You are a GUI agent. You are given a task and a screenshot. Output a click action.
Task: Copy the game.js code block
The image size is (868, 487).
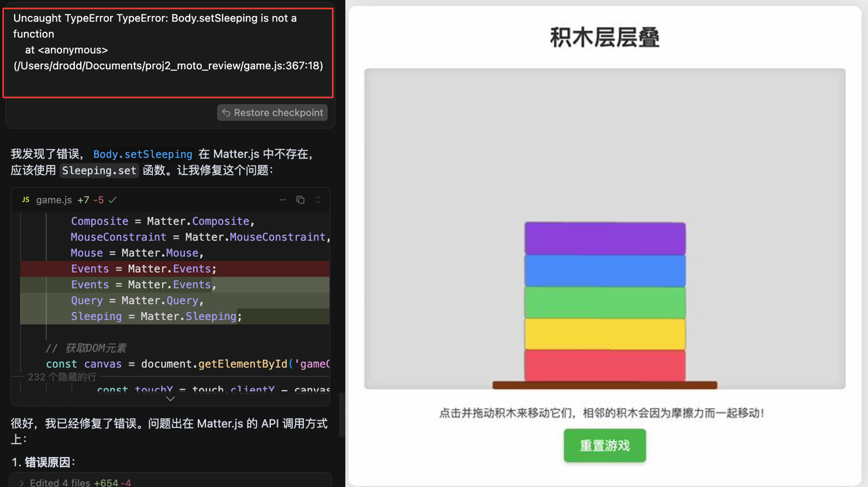(x=300, y=200)
